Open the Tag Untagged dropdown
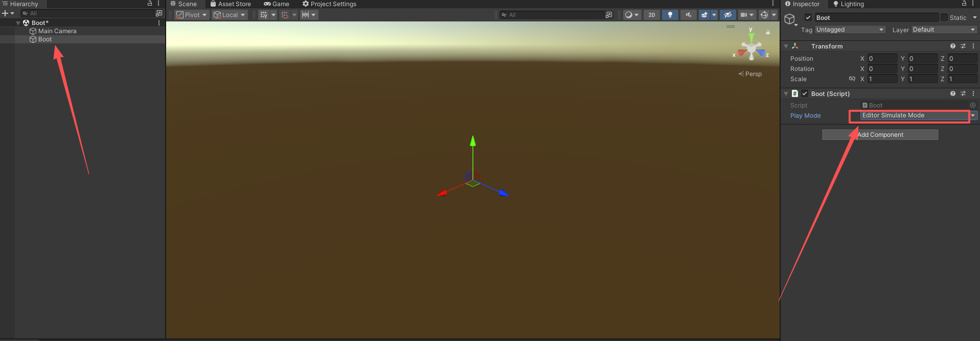The height and width of the screenshot is (341, 980). pyautogui.click(x=850, y=30)
